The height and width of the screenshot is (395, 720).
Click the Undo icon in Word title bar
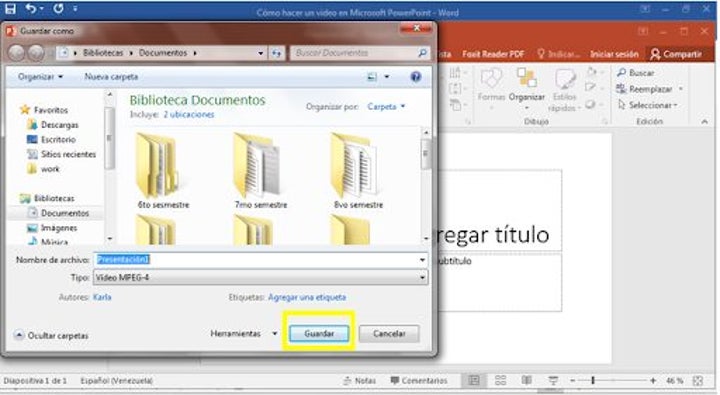(x=31, y=8)
